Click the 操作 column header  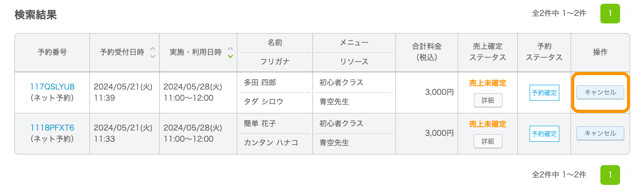point(600,52)
